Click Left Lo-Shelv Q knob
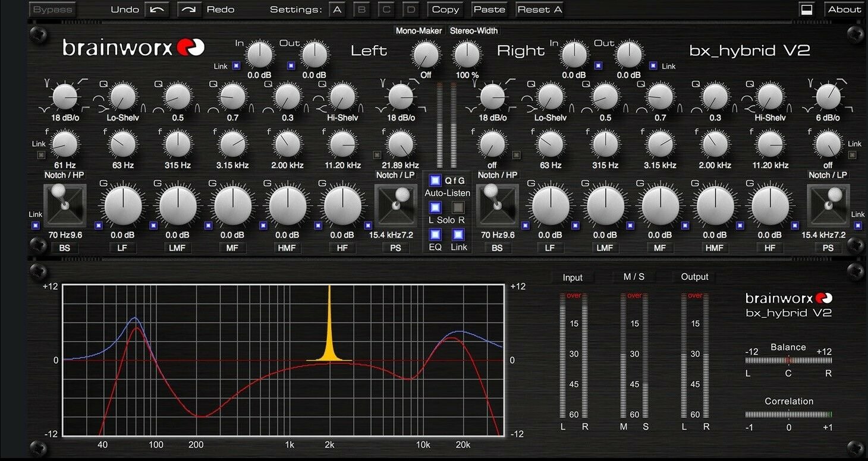This screenshot has height=461, width=868. pyautogui.click(x=123, y=96)
